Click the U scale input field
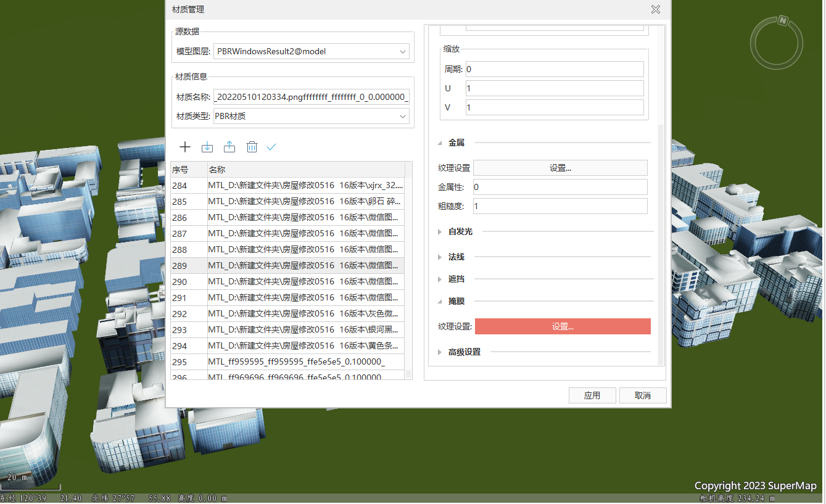Viewport: 826px width, 504px height. tap(555, 88)
